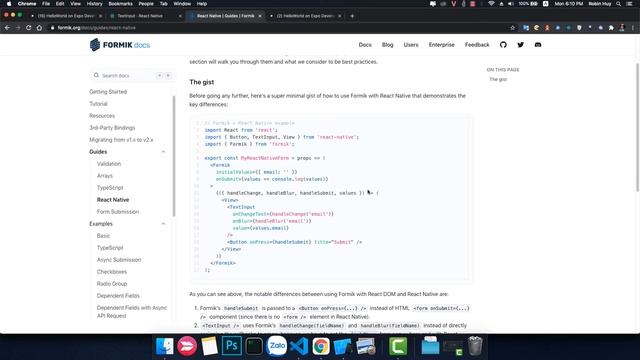Bookmark this page with the star icon

tap(513, 28)
